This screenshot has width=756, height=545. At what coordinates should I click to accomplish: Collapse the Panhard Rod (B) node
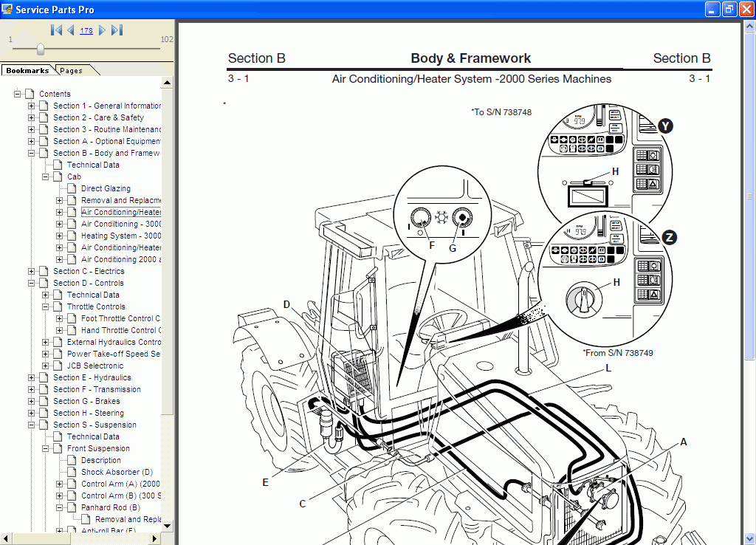(x=60, y=507)
